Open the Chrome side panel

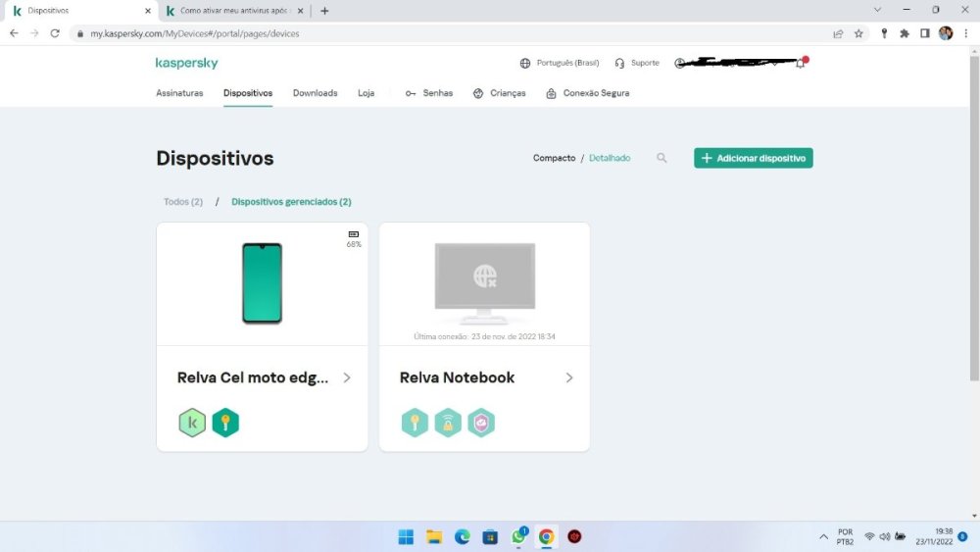click(925, 33)
